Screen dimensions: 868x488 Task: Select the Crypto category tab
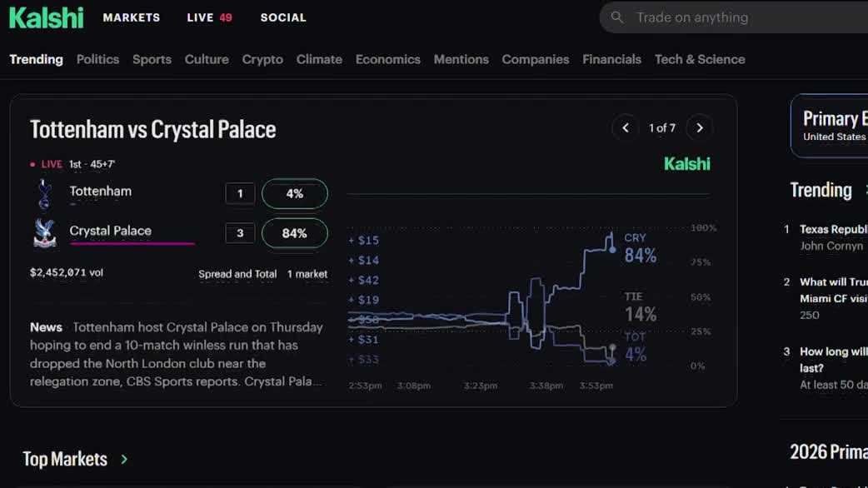click(x=262, y=59)
